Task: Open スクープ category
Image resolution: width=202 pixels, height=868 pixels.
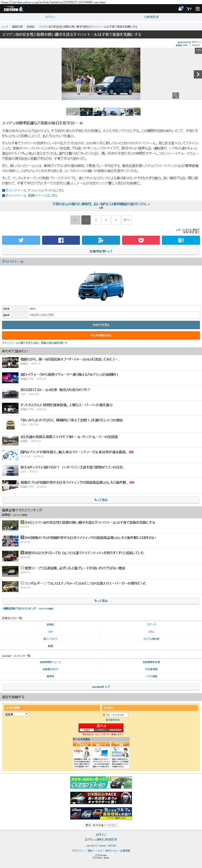Action: (x=151, y=624)
